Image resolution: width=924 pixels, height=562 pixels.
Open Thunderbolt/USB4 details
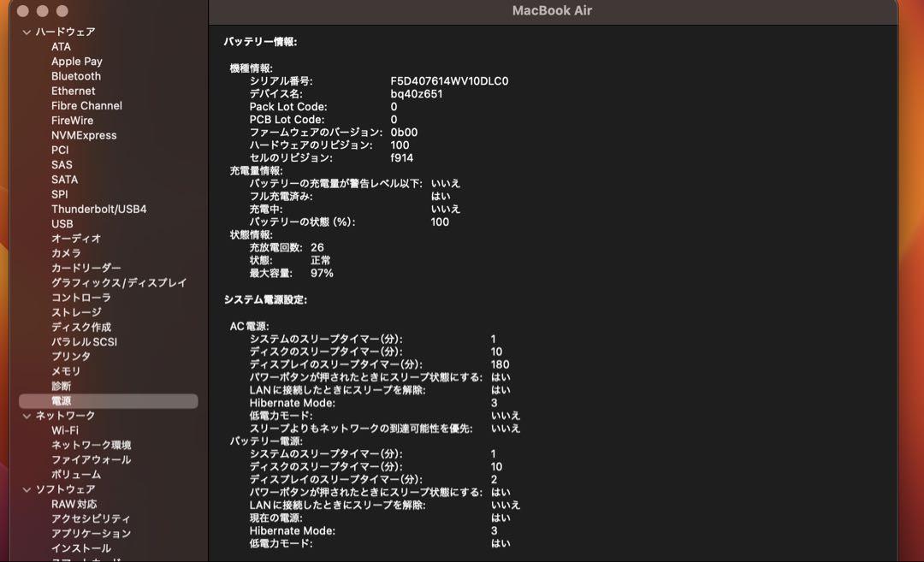pos(99,209)
